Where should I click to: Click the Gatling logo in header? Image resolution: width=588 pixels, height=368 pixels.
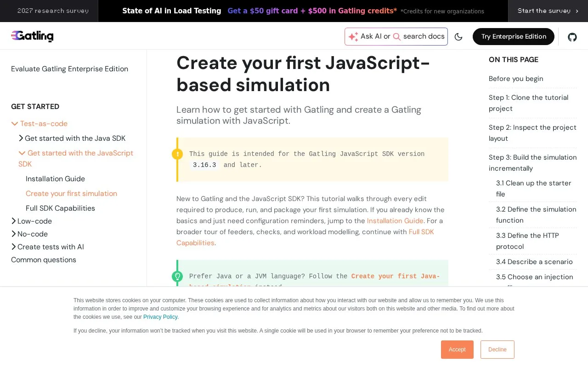point(32,36)
